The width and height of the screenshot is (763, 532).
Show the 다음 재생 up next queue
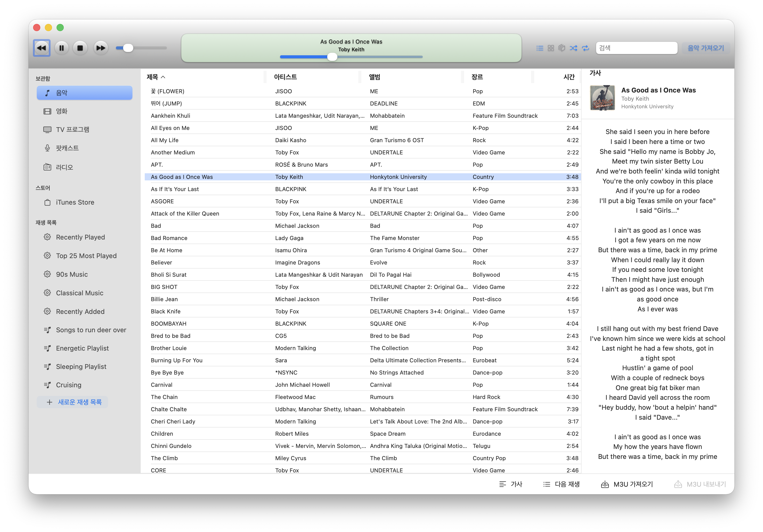point(561,484)
